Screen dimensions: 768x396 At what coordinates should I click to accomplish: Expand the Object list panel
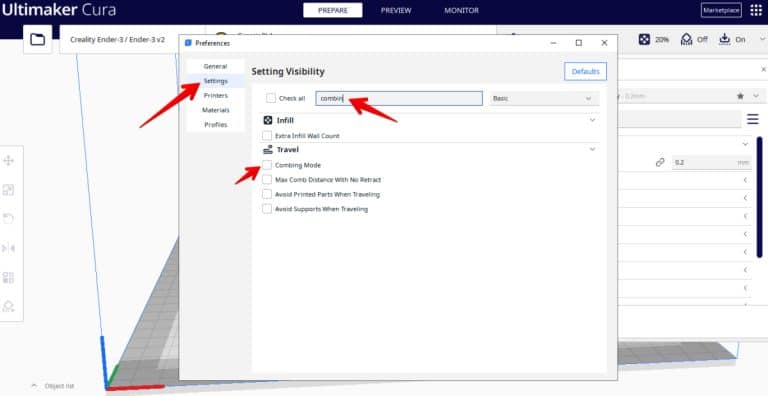pos(53,386)
